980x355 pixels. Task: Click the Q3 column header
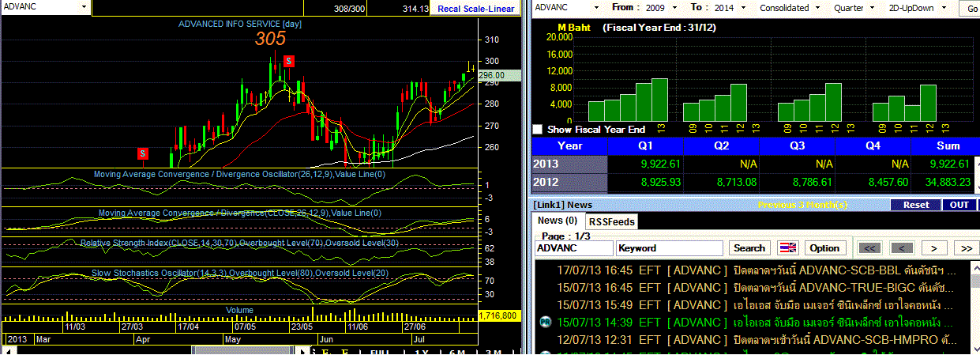pos(797,145)
